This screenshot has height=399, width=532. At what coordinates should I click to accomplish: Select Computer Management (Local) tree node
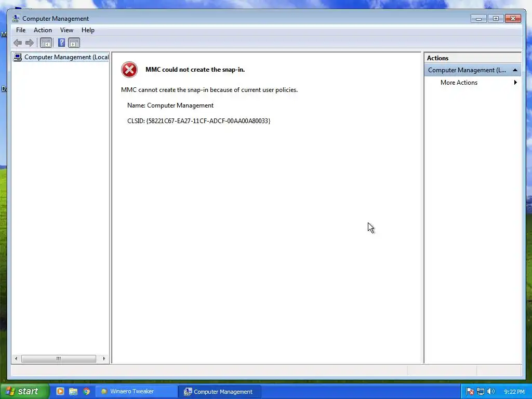(66, 57)
